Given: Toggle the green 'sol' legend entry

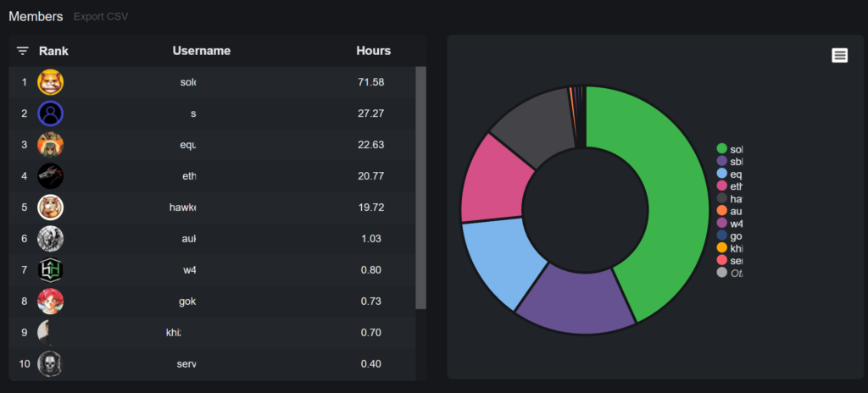Looking at the screenshot, I should click(x=730, y=149).
